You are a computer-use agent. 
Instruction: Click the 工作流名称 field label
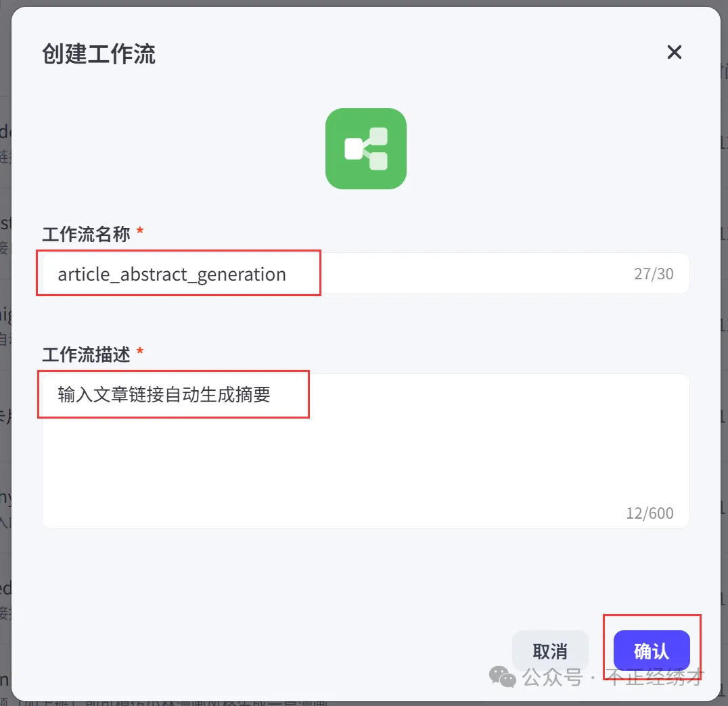click(x=87, y=234)
